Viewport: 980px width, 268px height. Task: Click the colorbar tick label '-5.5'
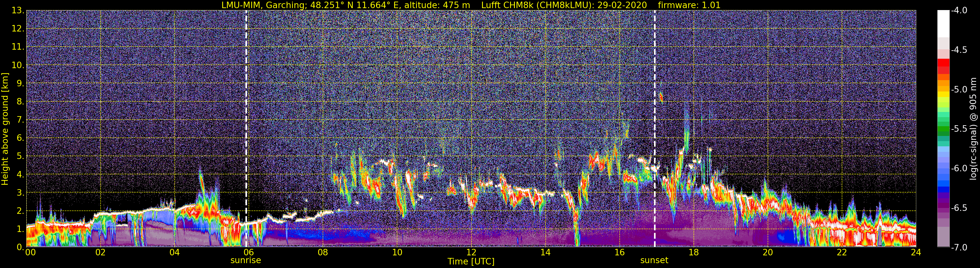959,129
